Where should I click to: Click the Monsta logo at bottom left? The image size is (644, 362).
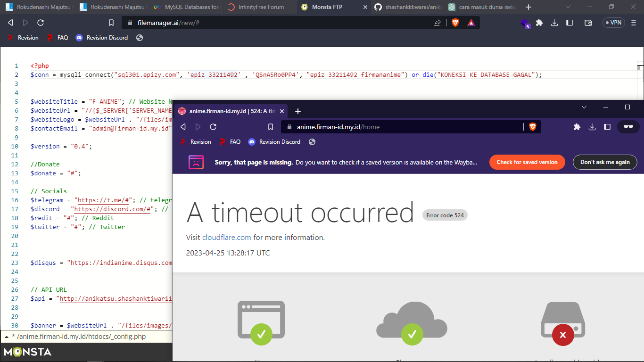(27, 352)
